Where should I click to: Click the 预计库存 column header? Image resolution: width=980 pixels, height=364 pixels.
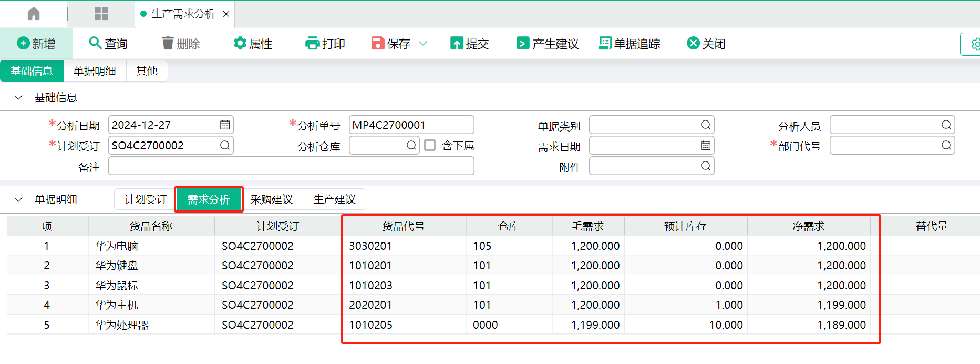click(686, 226)
